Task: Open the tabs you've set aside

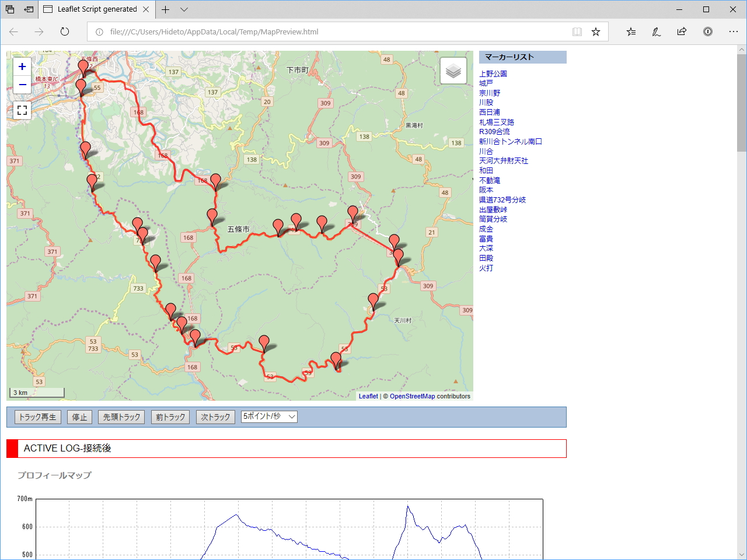Action: coord(10,9)
